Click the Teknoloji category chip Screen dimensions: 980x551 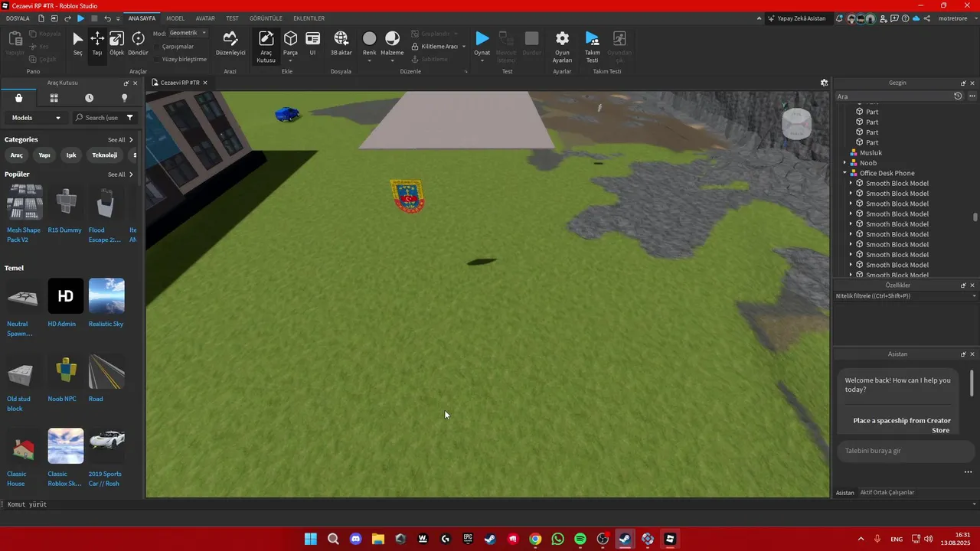click(x=105, y=155)
